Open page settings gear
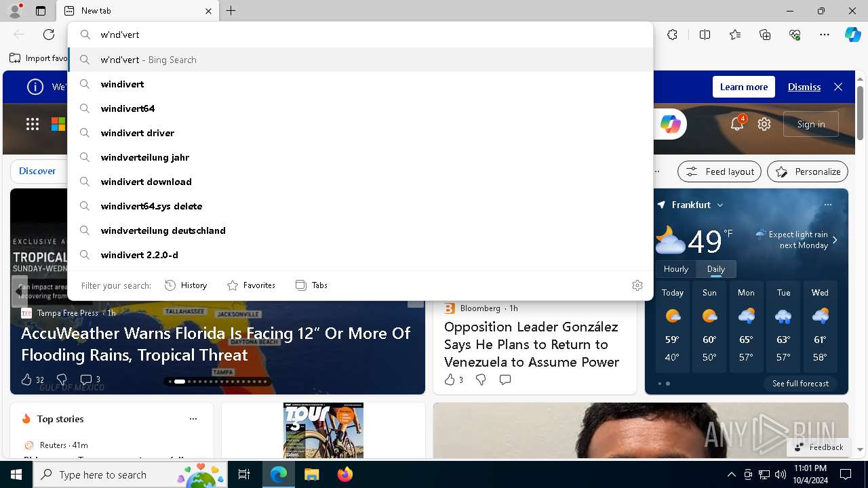 tap(764, 124)
